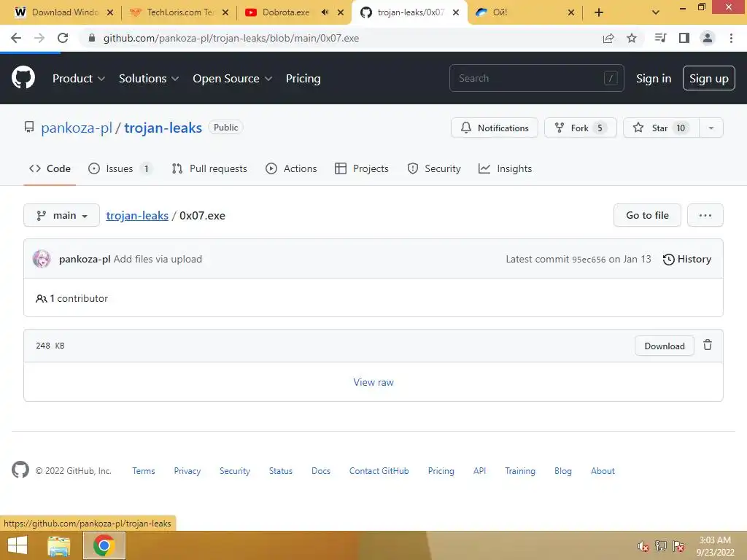Screen dimensions: 747x560
Task: Click the taskbar clock
Action: click(715, 546)
